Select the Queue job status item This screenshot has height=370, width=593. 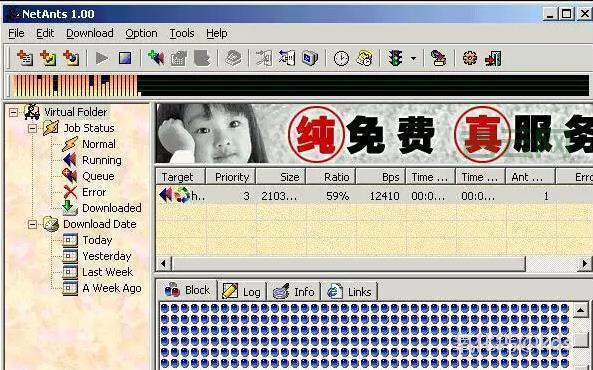98,176
